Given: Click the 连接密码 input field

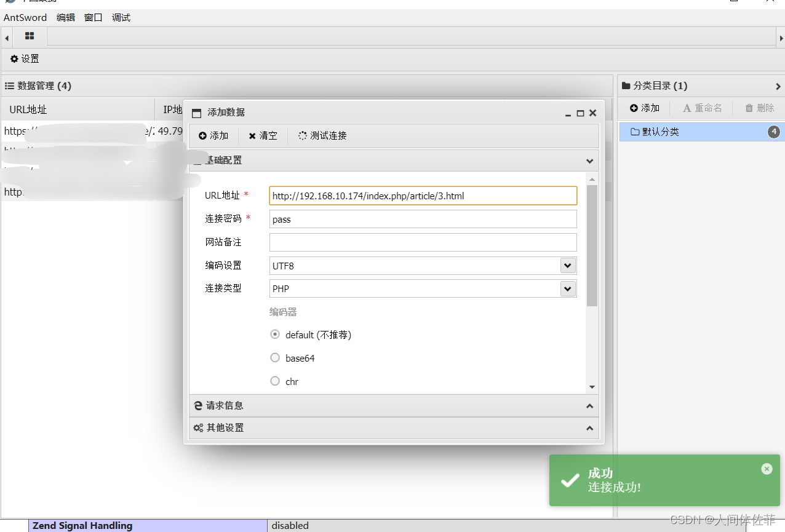Looking at the screenshot, I should click(x=423, y=219).
